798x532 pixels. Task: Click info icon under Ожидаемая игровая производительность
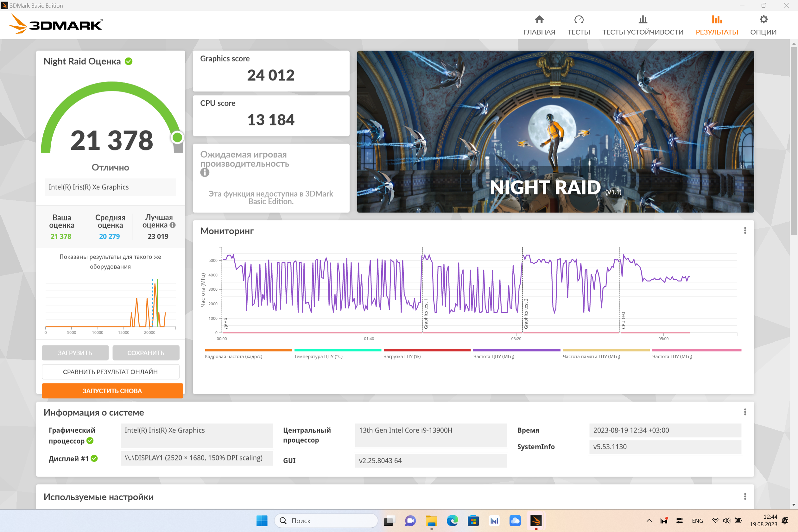click(205, 173)
